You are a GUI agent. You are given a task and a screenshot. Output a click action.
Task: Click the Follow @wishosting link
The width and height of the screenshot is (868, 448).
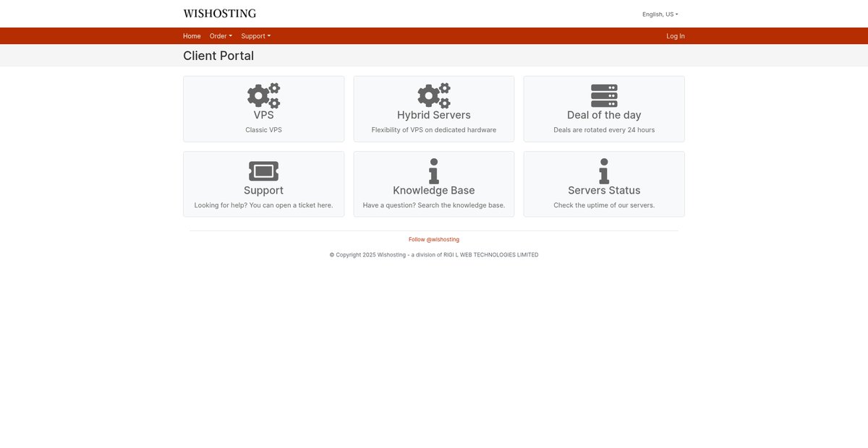point(434,239)
